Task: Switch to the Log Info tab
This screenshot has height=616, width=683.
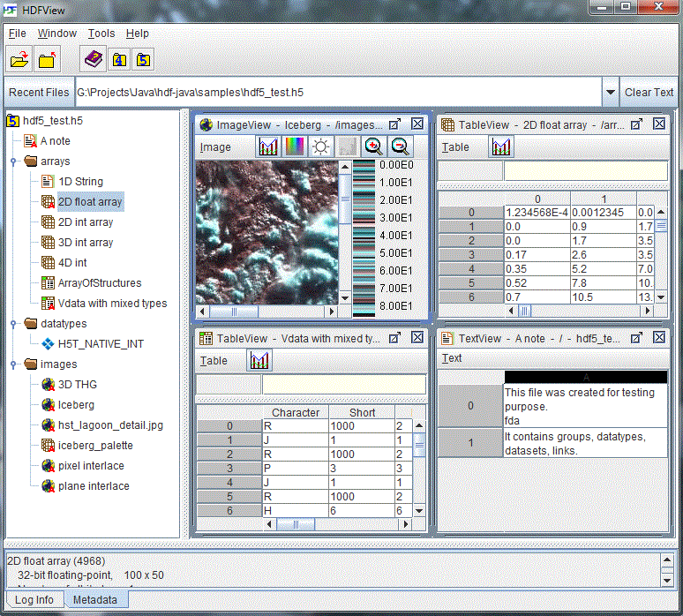Action: coord(34,599)
